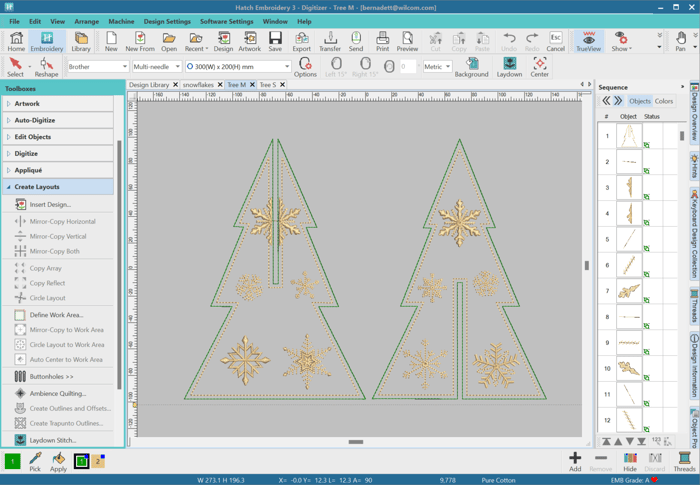The image size is (700, 485).
Task: Click the Export design icon
Action: pos(301,41)
